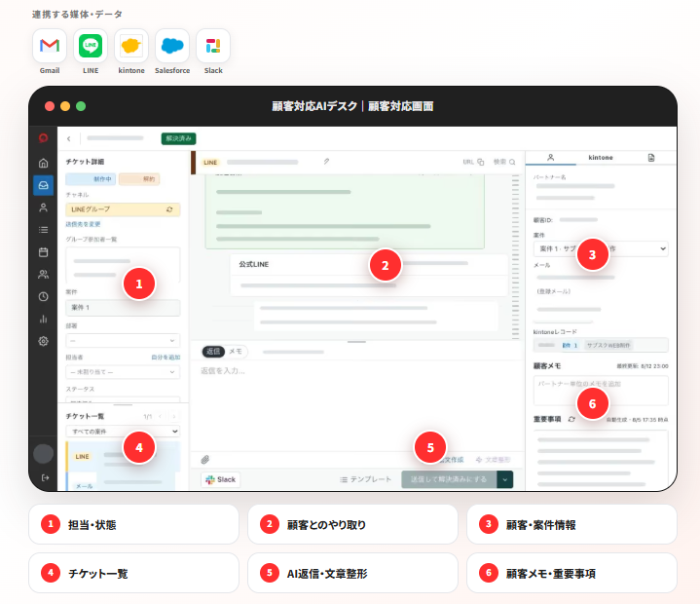Click the Salesforce integration icon
The height and width of the screenshot is (604, 700).
172,46
